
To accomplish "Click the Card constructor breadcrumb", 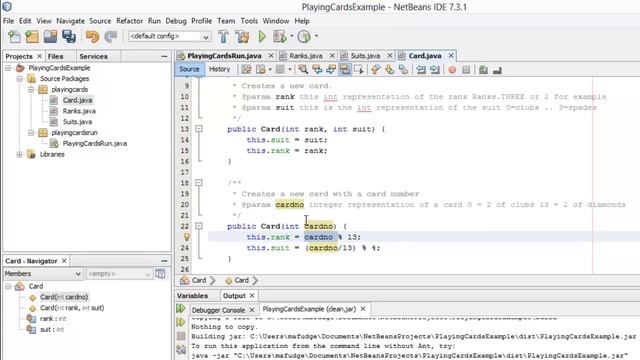I will click(x=241, y=280).
